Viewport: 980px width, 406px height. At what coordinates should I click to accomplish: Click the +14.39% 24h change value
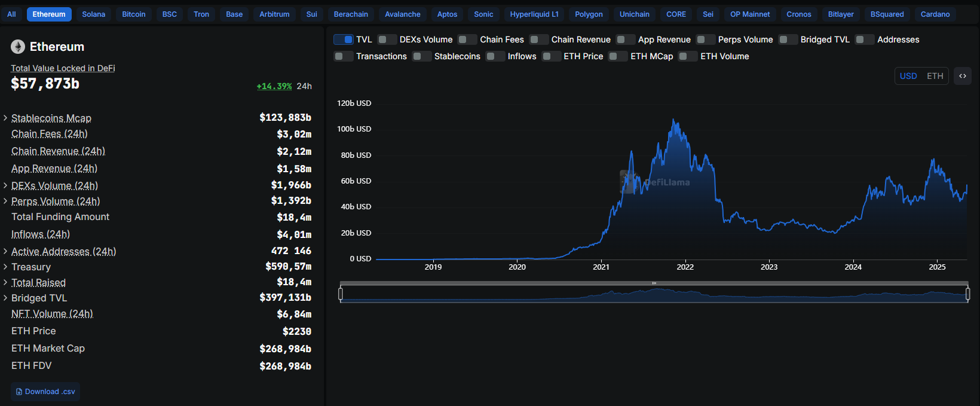[x=274, y=86]
